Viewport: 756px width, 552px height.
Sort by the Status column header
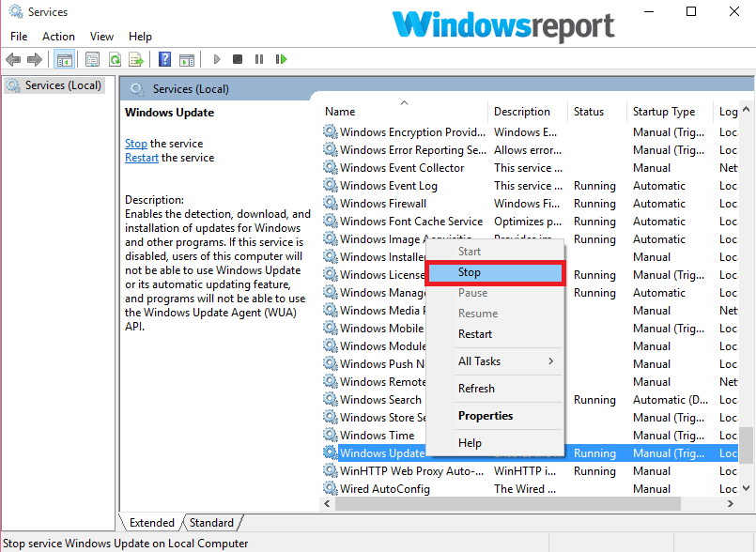click(597, 112)
